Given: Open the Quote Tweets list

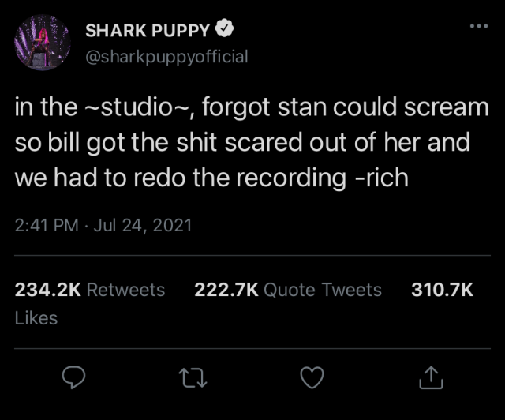Looking at the screenshot, I should coord(323,290).
